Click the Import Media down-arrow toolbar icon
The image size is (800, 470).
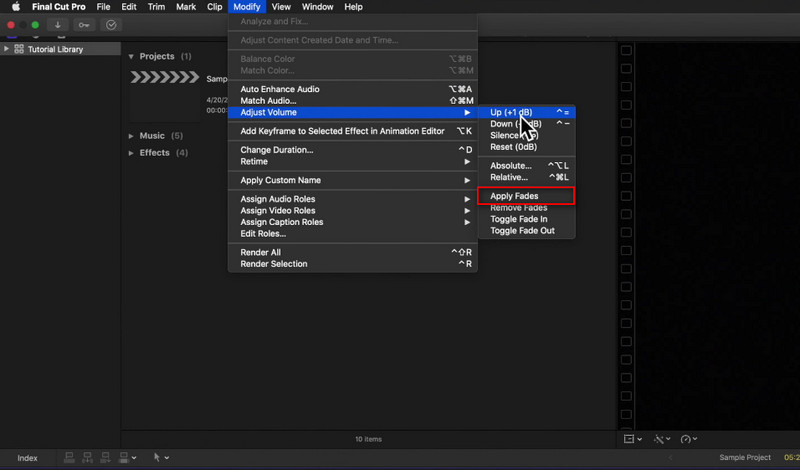58,25
